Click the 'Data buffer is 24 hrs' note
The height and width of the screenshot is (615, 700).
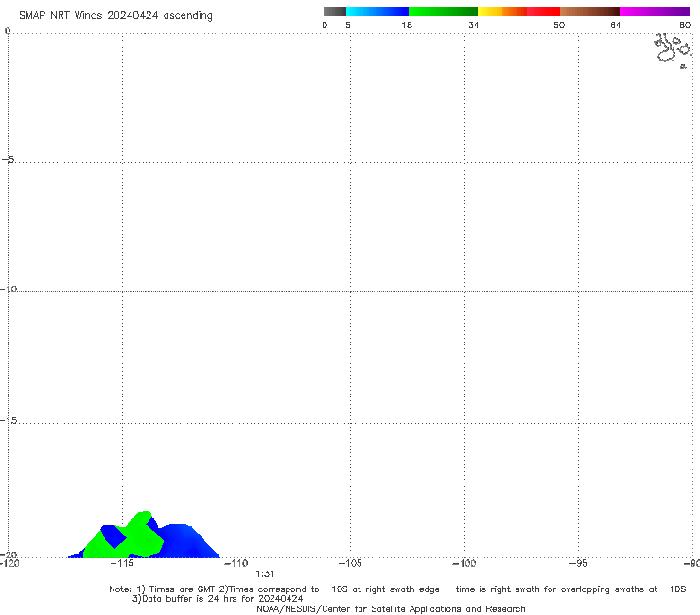pyautogui.click(x=218, y=599)
